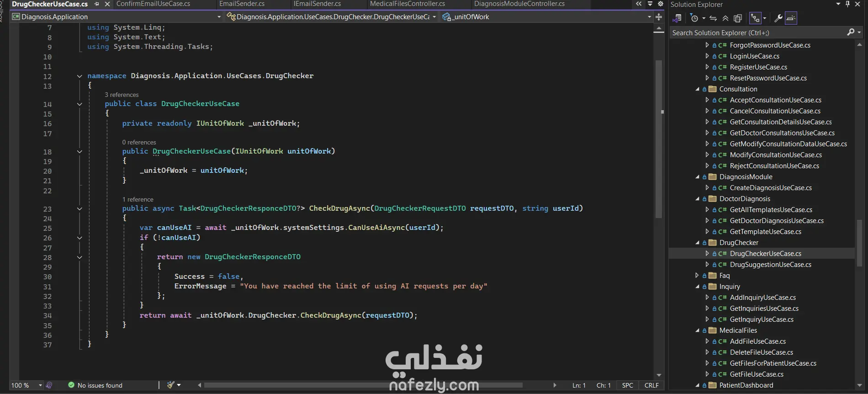Image resolution: width=868 pixels, height=394 pixels.
Task: Toggle Auto Hide pin on Solution Explorer
Action: tap(847, 4)
